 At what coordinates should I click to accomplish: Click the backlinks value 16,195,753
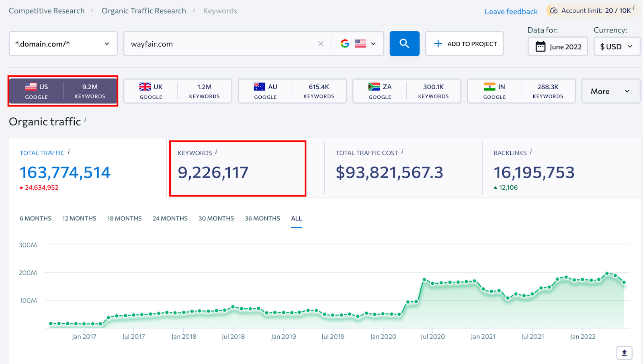point(534,172)
